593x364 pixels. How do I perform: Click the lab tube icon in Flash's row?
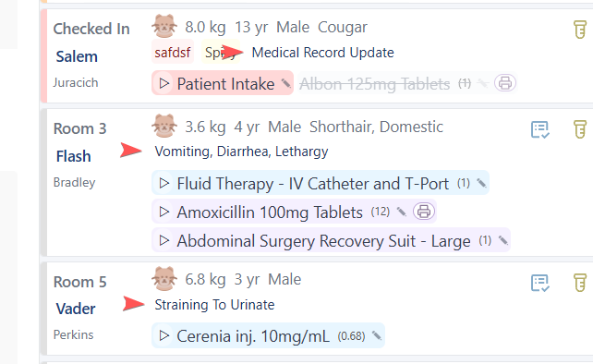pyautogui.click(x=580, y=129)
